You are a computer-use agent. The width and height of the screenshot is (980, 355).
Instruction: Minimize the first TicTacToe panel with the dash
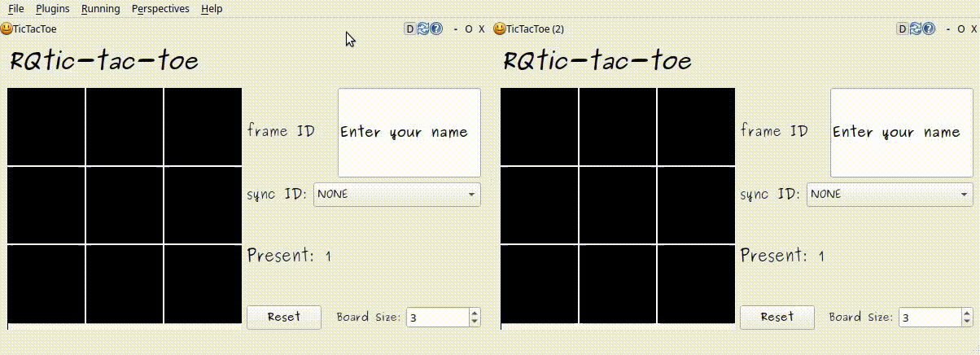(x=456, y=28)
